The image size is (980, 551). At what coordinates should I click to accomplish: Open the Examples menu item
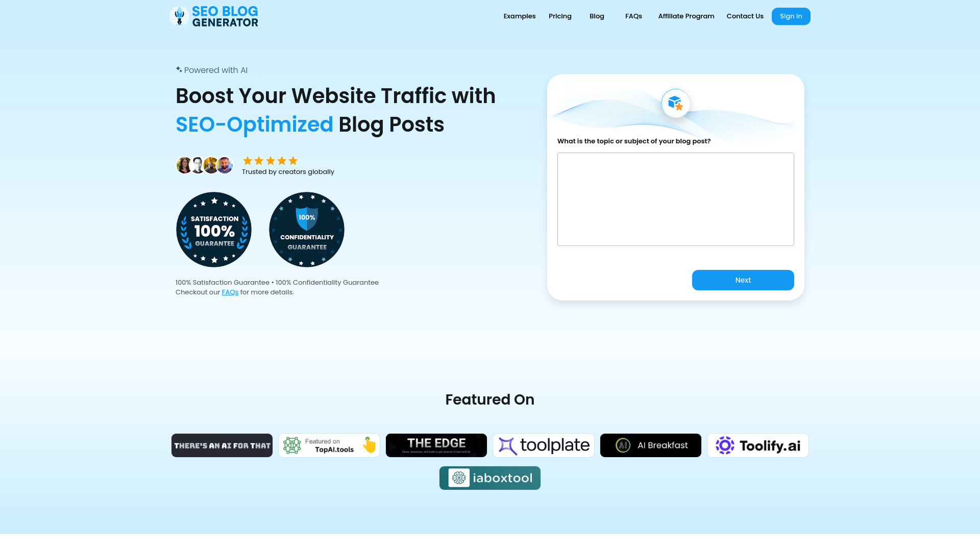(x=520, y=16)
